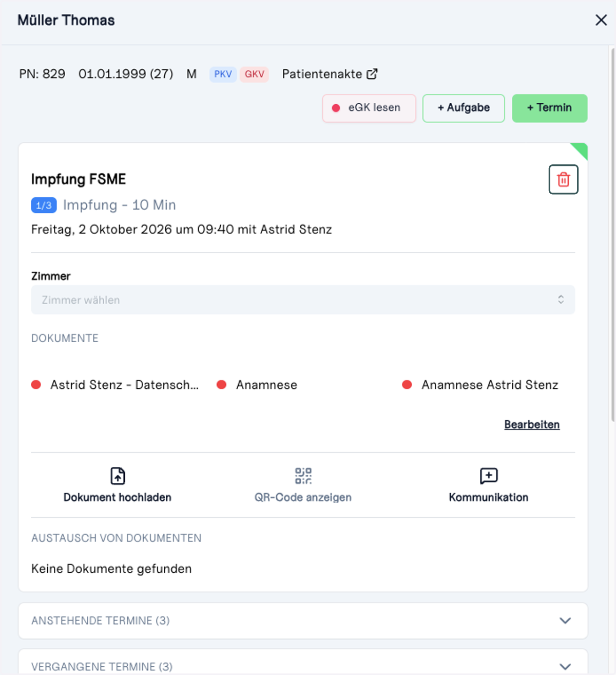Create appointment with + Termin button

tap(550, 108)
